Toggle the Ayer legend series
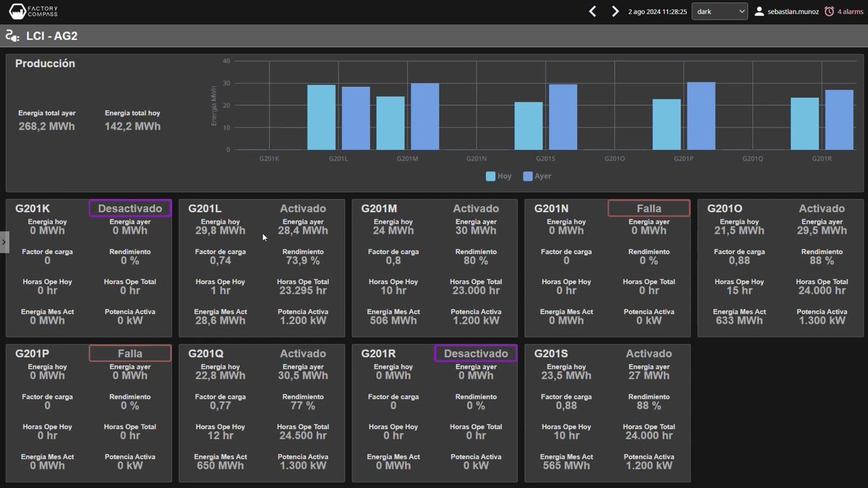Viewport: 868px width, 488px height. [x=537, y=176]
